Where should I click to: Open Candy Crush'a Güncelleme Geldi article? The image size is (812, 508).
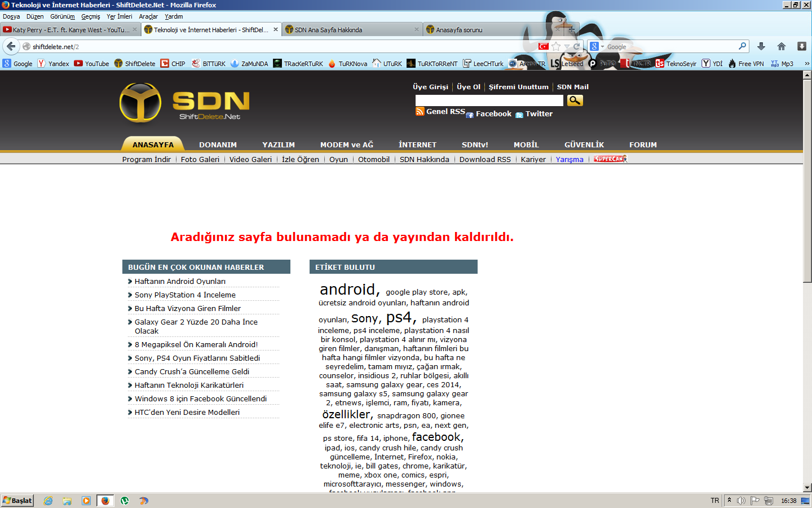[192, 371]
